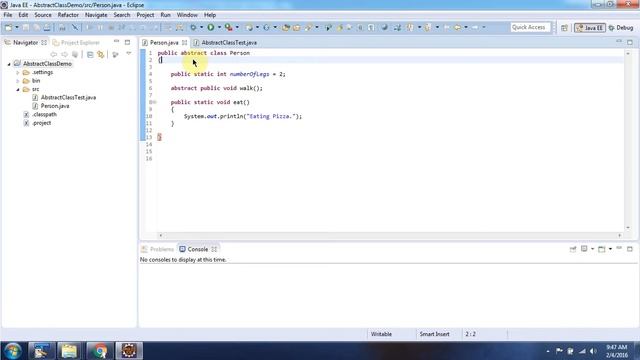Click the Print toolbar icon
This screenshot has height=360, width=640.
coord(47,27)
